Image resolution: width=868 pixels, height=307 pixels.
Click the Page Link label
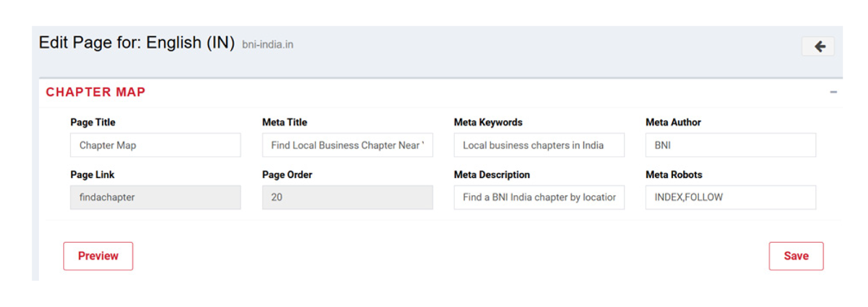(x=92, y=174)
